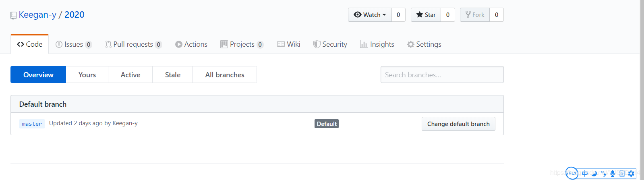Open repository Settings via gear icon

click(x=410, y=44)
